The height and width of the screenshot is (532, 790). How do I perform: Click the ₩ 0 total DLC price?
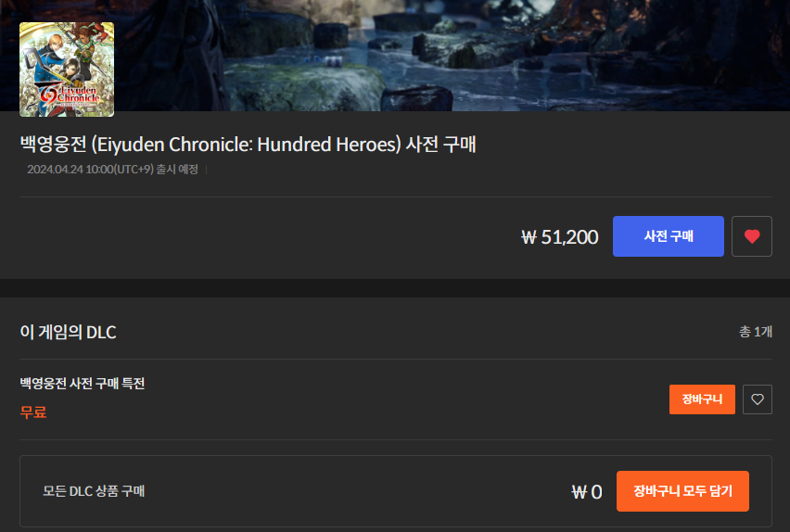(x=587, y=492)
